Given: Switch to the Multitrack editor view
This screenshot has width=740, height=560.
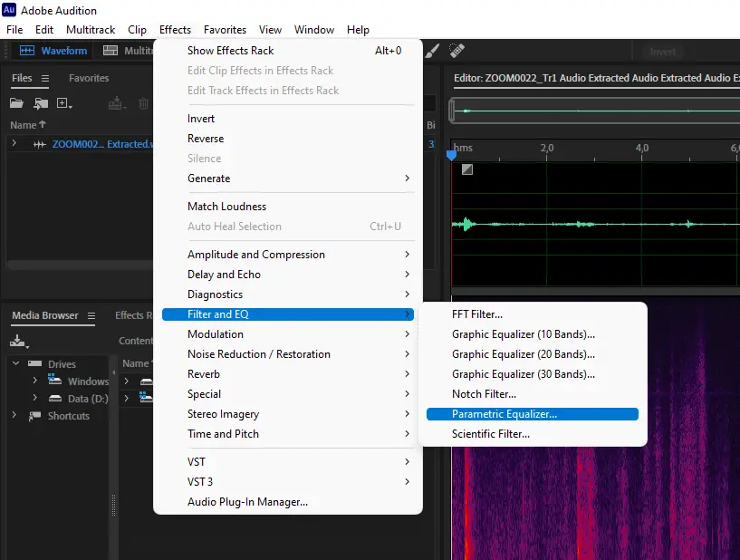Looking at the screenshot, I should (x=128, y=51).
